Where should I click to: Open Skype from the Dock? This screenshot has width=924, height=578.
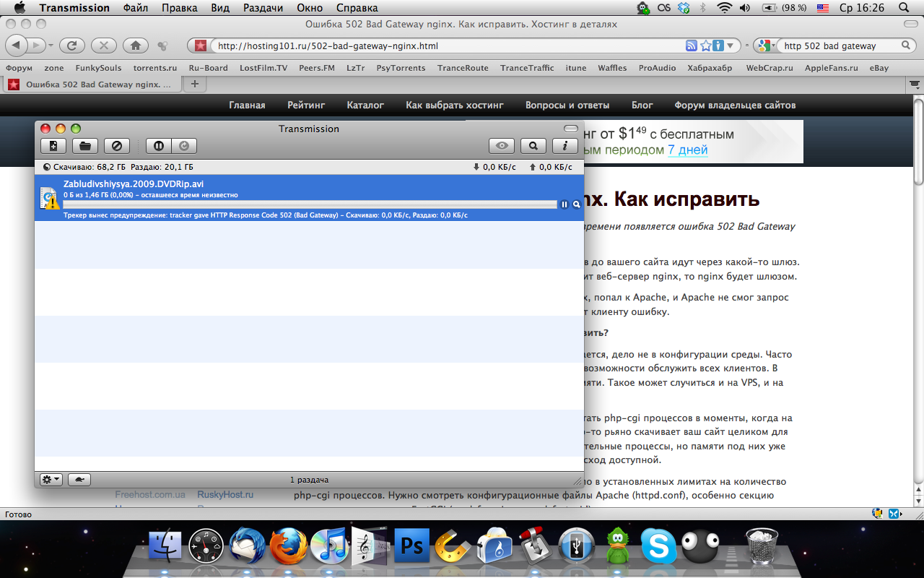click(x=659, y=545)
